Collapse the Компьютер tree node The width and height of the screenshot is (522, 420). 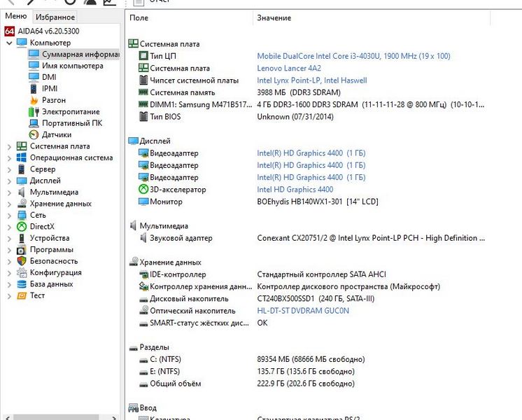click(9, 43)
